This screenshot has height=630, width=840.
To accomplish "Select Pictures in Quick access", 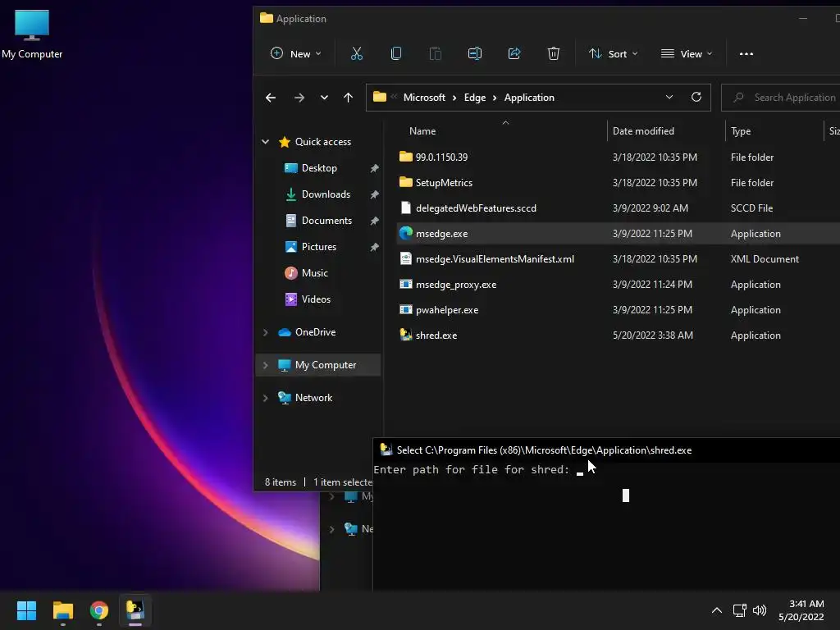I will point(319,247).
